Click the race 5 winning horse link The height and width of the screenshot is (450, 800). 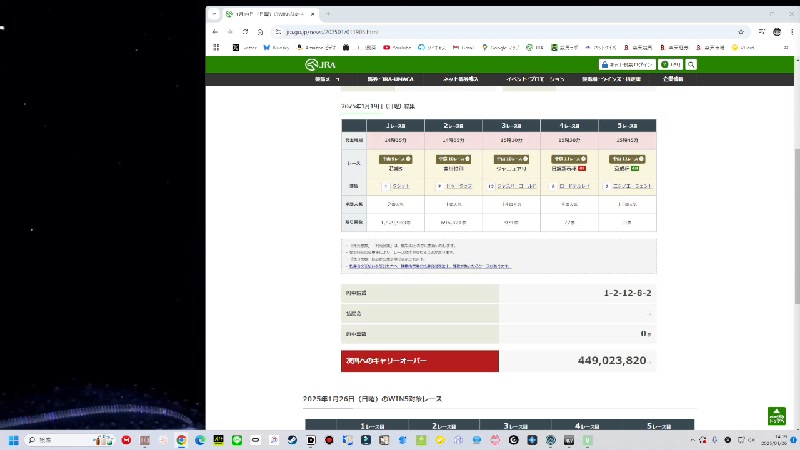point(632,186)
